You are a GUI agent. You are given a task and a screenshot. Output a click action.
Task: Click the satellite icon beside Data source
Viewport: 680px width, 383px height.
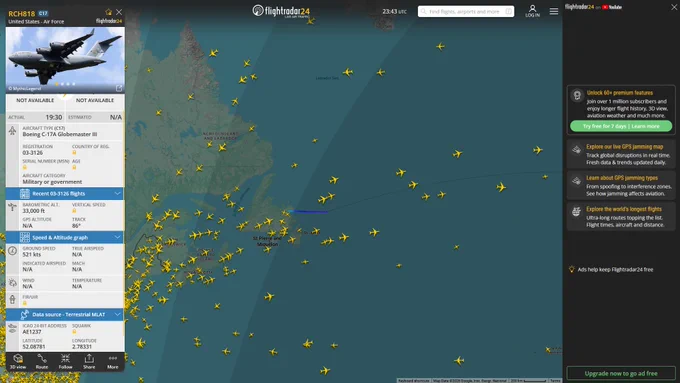25,314
